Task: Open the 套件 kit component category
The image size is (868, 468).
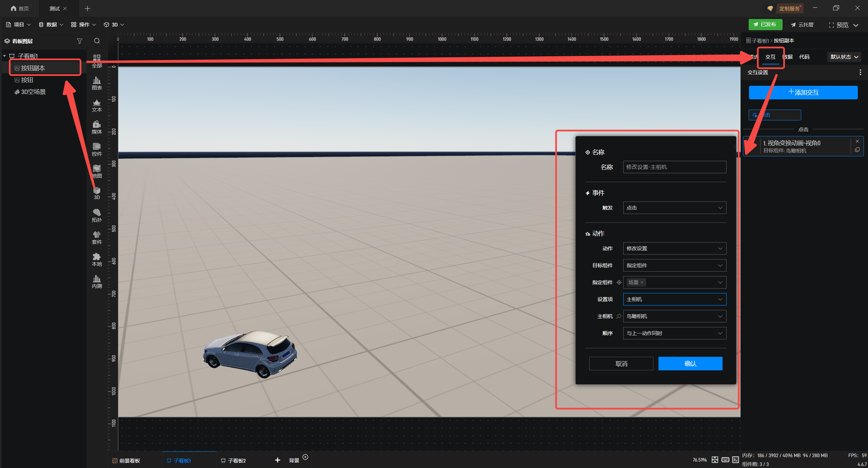Action: [x=97, y=237]
